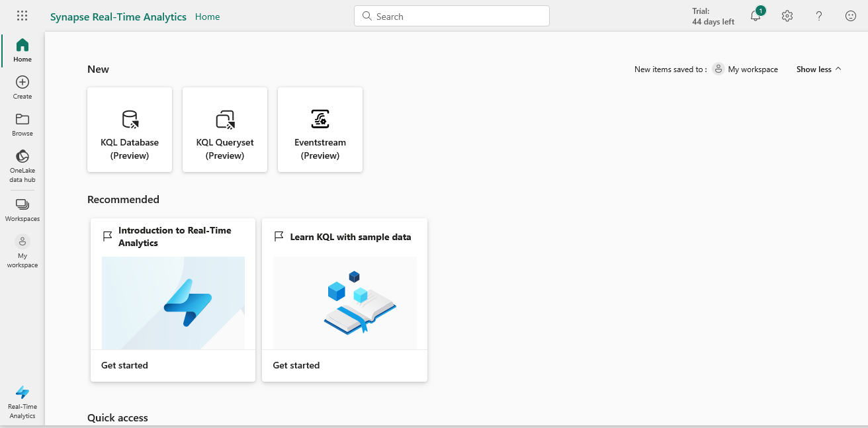Click the KQL Database icon
Image resolution: width=868 pixels, height=428 pixels.
point(130,119)
